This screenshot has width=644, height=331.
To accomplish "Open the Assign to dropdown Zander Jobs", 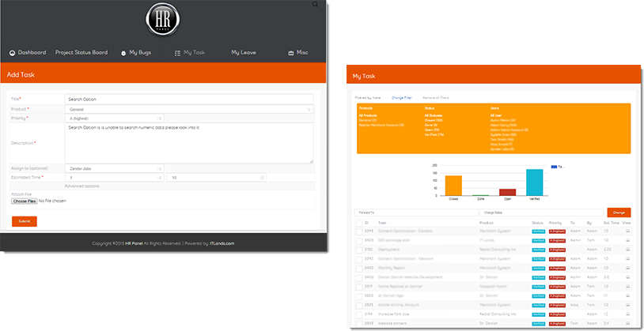I will pyautogui.click(x=114, y=168).
